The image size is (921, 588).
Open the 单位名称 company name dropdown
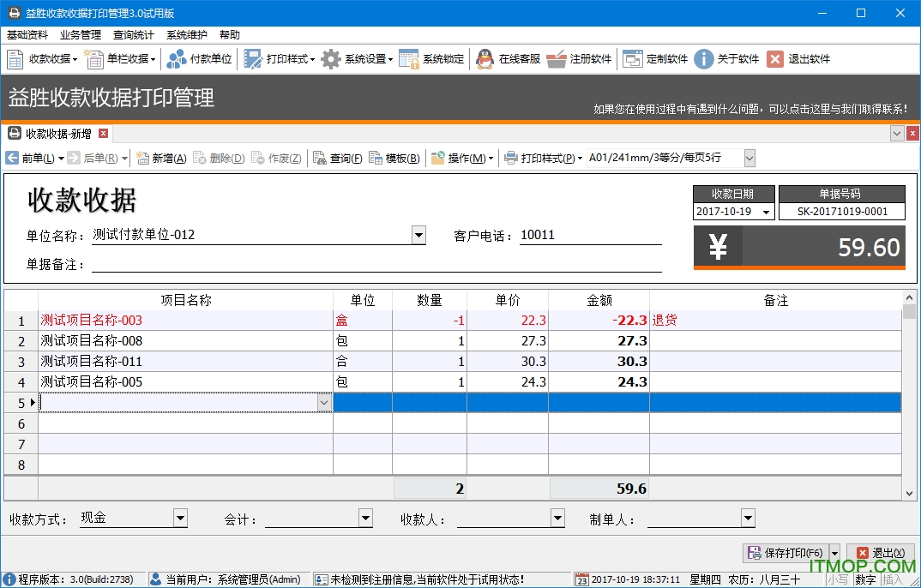click(418, 235)
